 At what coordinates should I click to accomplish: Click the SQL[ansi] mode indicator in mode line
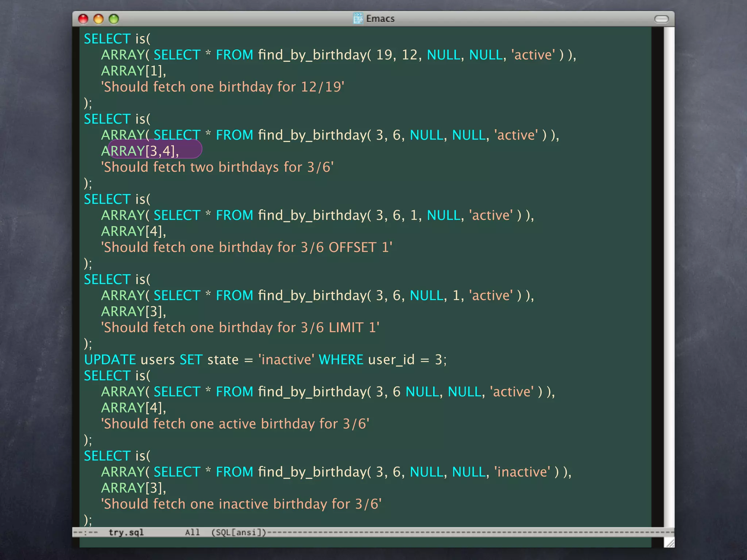239,532
